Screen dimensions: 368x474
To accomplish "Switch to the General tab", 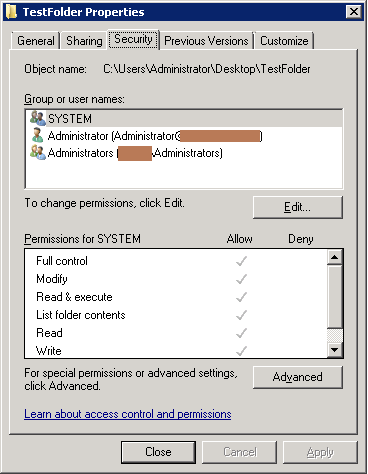I will (36, 41).
